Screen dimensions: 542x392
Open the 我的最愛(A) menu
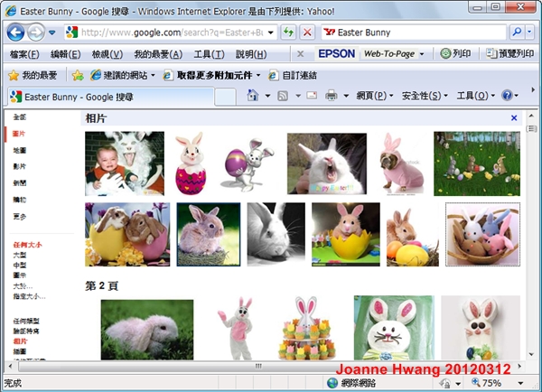[x=158, y=54]
